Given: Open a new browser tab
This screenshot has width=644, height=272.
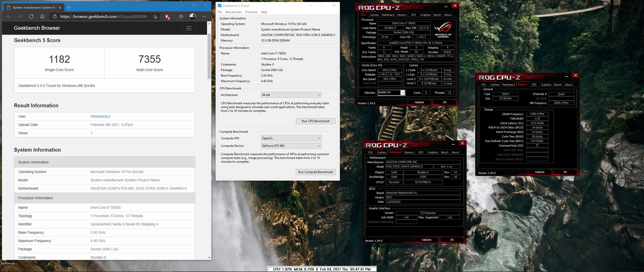Looking at the screenshot, I should click(69, 8).
